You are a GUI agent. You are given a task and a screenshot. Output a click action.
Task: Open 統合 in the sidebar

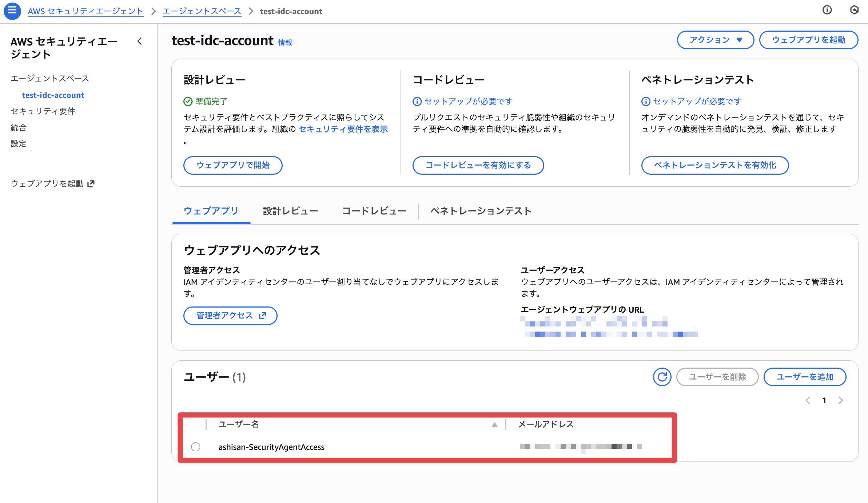[x=19, y=127]
